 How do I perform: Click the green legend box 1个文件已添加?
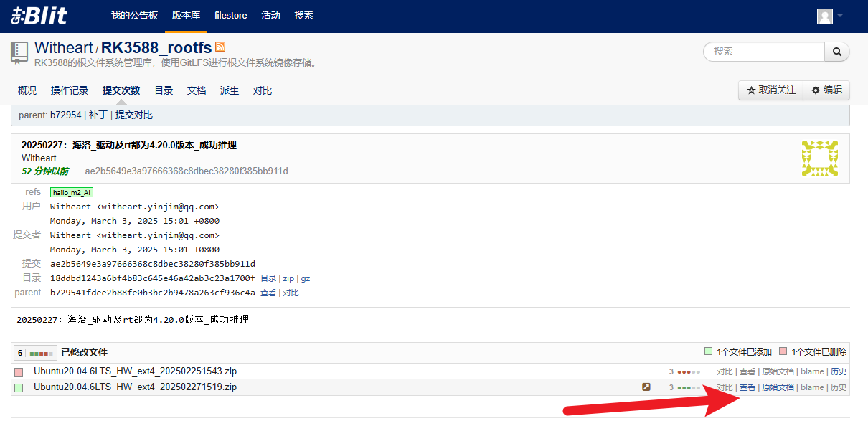coord(708,351)
